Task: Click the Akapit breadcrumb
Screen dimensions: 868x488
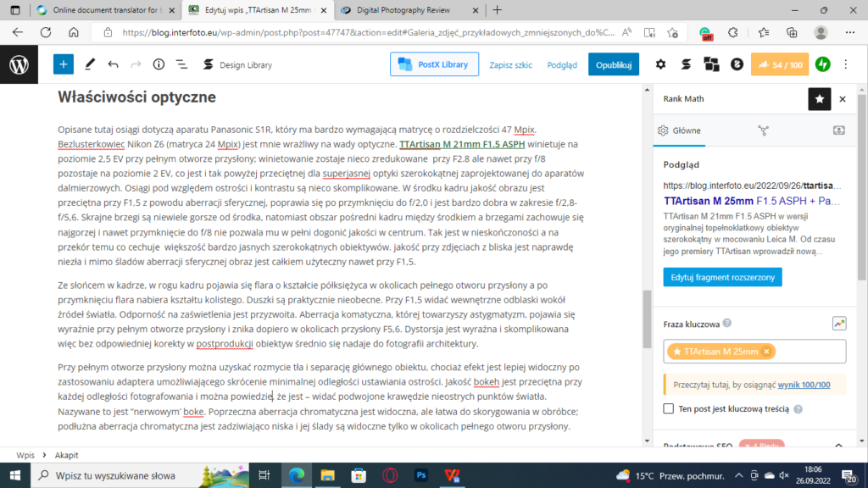Action: pyautogui.click(x=66, y=455)
